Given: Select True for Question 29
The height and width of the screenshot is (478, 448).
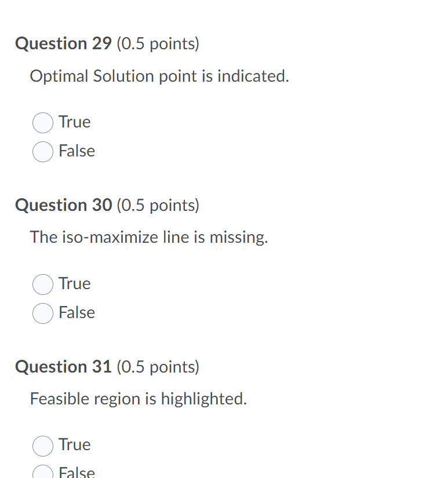Looking at the screenshot, I should click(42, 122).
